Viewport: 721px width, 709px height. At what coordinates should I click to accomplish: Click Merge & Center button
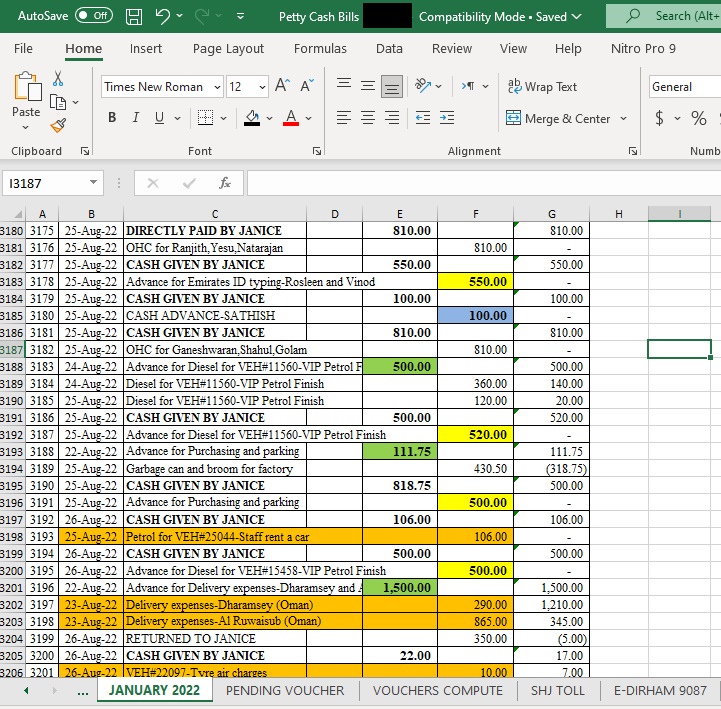tap(558, 119)
